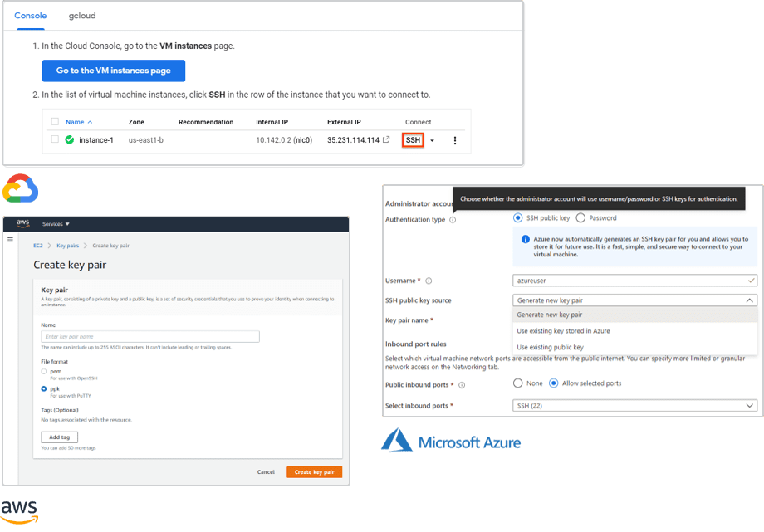Click the orange Create key pair button
Viewport: 764px width, 532px height.
point(314,472)
